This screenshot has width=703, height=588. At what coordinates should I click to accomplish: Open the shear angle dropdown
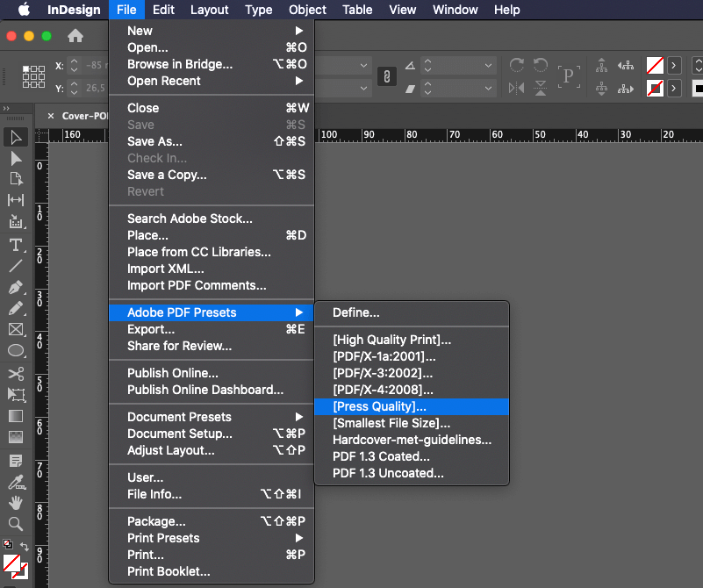(488, 89)
